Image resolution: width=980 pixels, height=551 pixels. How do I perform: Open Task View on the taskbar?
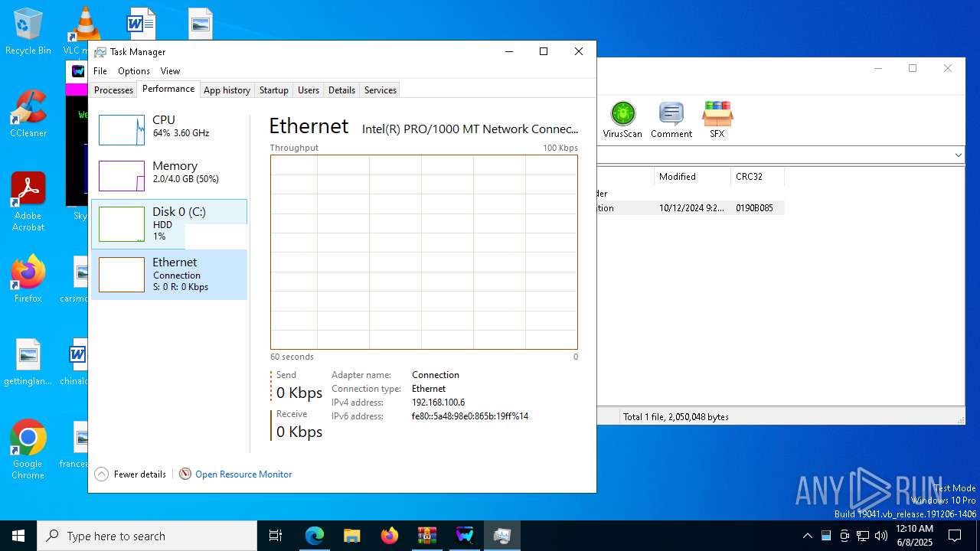pyautogui.click(x=276, y=536)
